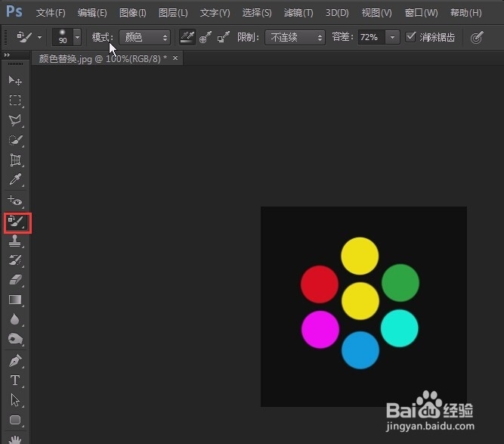Viewport: 504px width, 444px height.
Task: Open the 图层(L) menu
Action: tap(173, 13)
